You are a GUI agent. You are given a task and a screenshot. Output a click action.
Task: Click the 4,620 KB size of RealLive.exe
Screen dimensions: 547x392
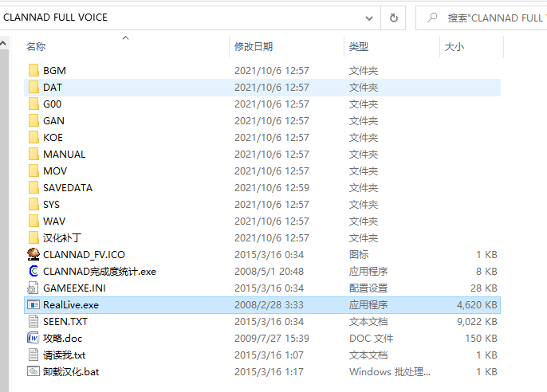pyautogui.click(x=477, y=304)
